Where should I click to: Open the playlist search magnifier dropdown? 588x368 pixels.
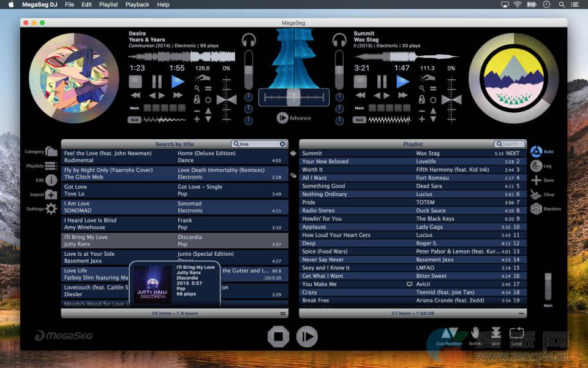click(499, 144)
